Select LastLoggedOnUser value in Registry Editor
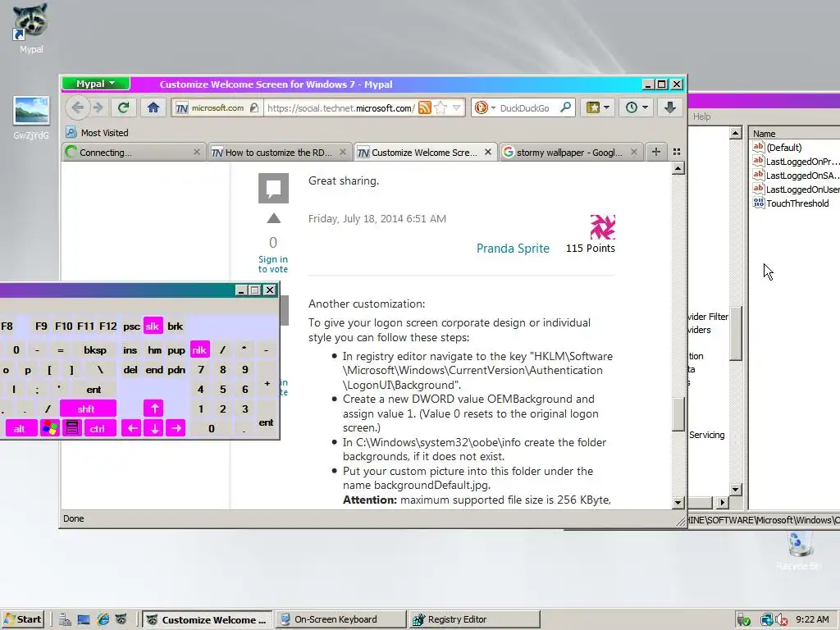 click(x=797, y=189)
